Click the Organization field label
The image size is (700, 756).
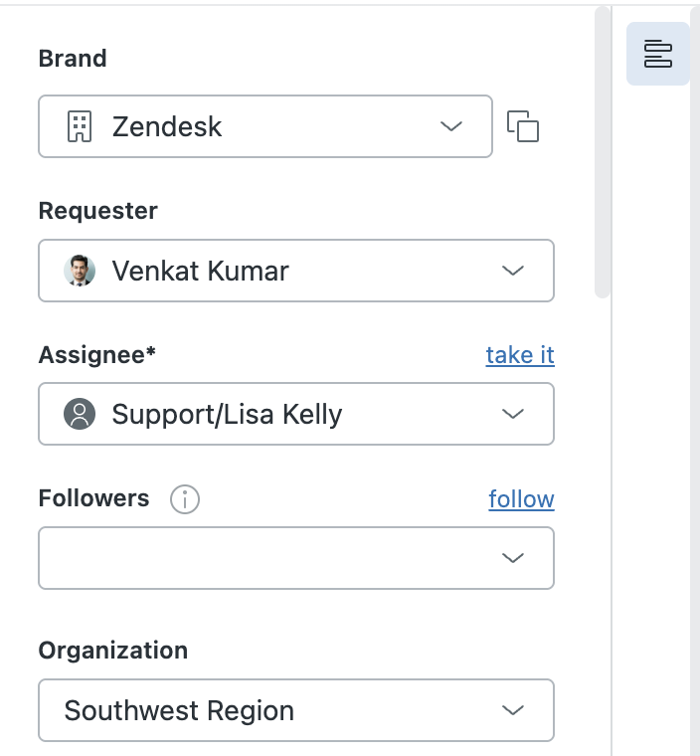click(112, 651)
